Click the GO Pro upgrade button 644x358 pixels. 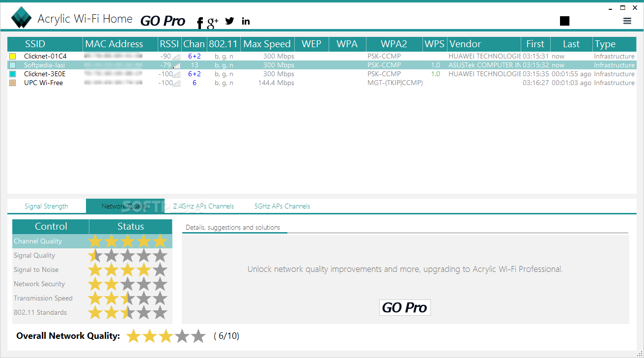pyautogui.click(x=405, y=307)
